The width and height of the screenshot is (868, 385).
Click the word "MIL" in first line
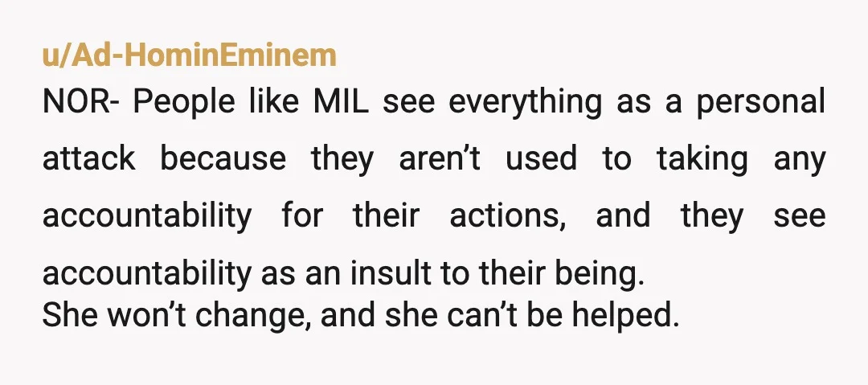341,101
